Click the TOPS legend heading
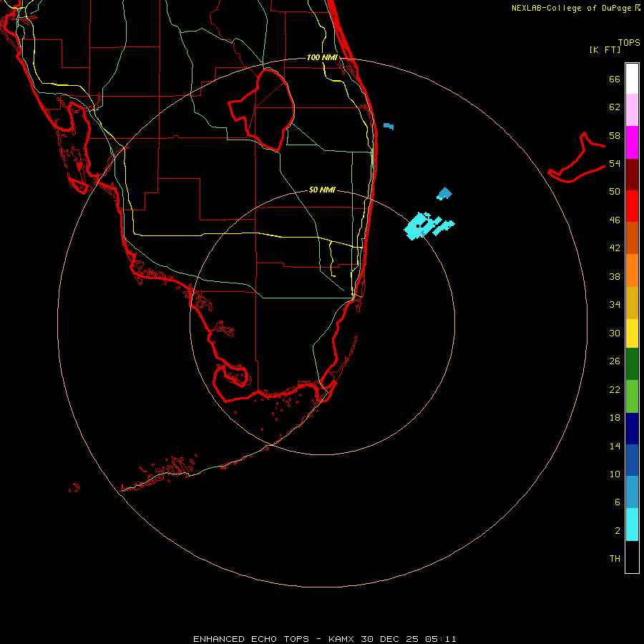Viewport: 644px width, 644px height. [629, 42]
